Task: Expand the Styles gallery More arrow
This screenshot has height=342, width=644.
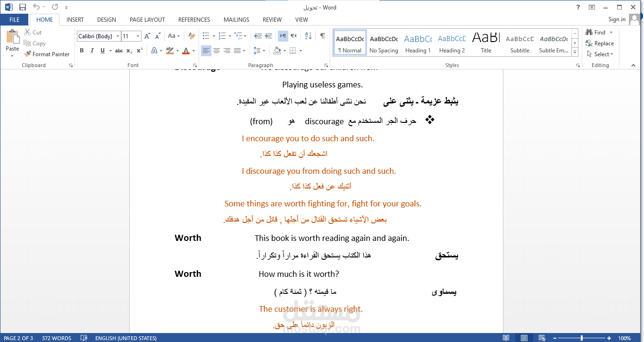Action: [x=575, y=52]
